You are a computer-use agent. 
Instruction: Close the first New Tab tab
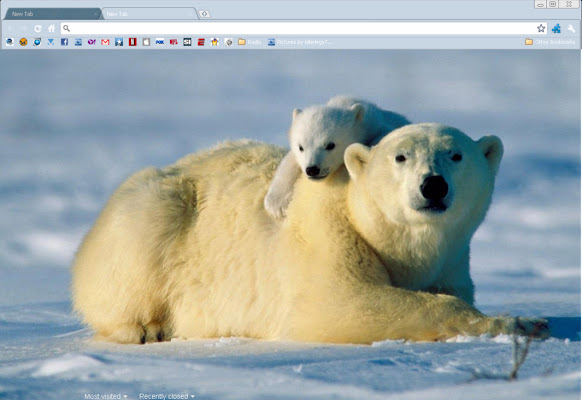(95, 14)
